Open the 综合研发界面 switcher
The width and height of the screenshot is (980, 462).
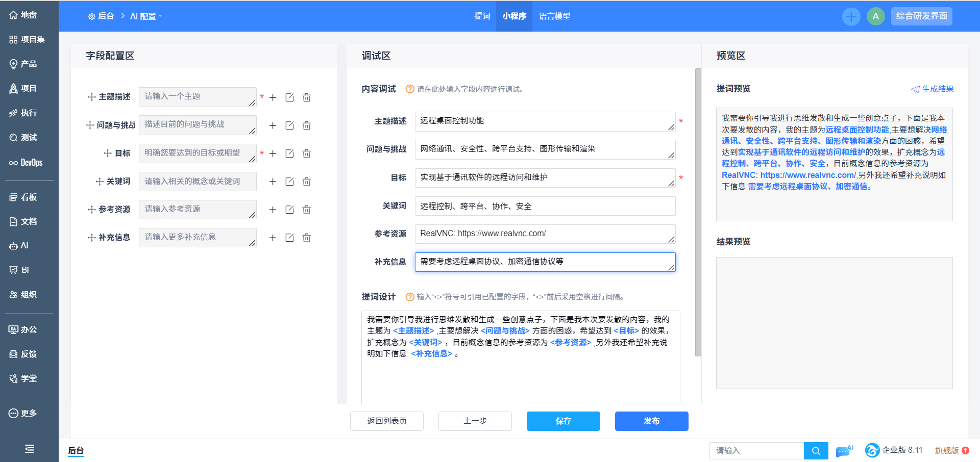921,16
